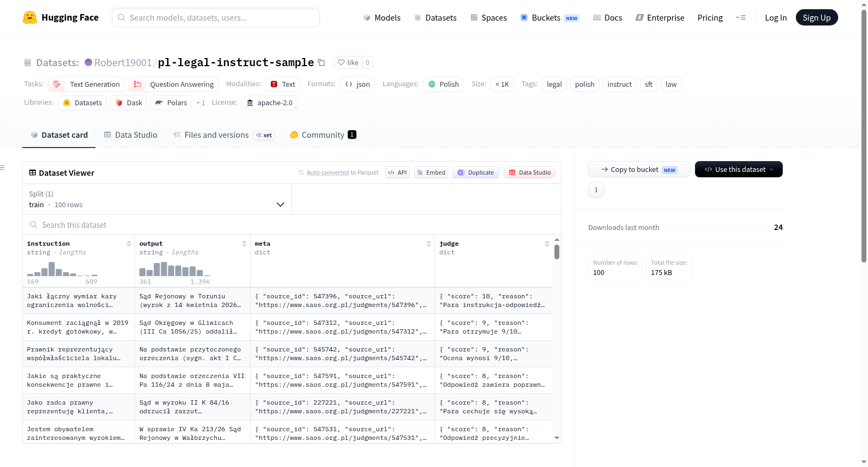The width and height of the screenshot is (868, 467).
Task: Select the Datasets library tag
Action: point(82,103)
